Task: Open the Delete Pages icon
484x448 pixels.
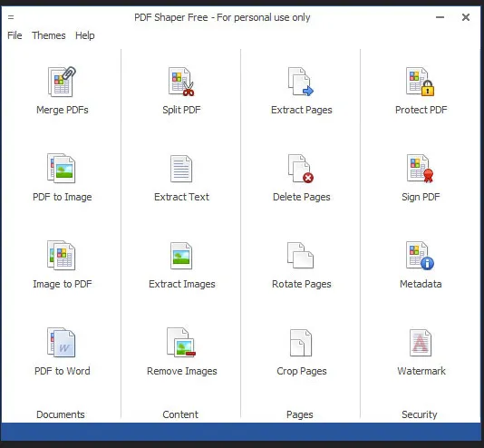Action: tap(301, 169)
